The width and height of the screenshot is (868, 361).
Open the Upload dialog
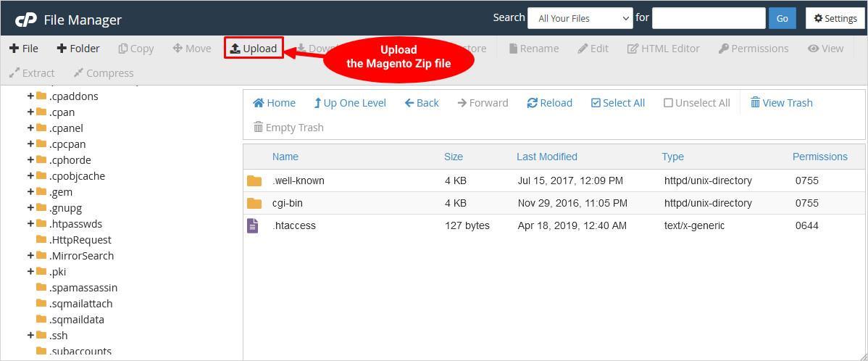[x=254, y=49]
